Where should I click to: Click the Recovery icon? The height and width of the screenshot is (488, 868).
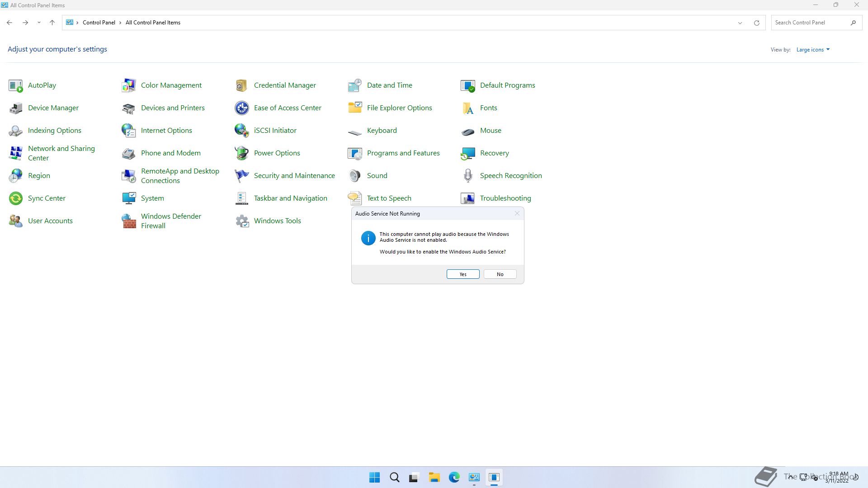click(x=468, y=153)
